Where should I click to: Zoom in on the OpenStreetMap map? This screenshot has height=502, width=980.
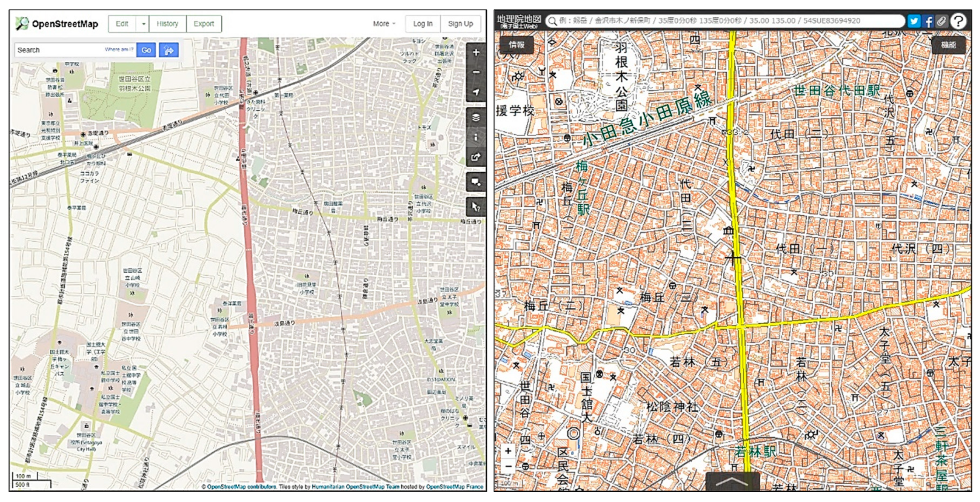click(476, 53)
